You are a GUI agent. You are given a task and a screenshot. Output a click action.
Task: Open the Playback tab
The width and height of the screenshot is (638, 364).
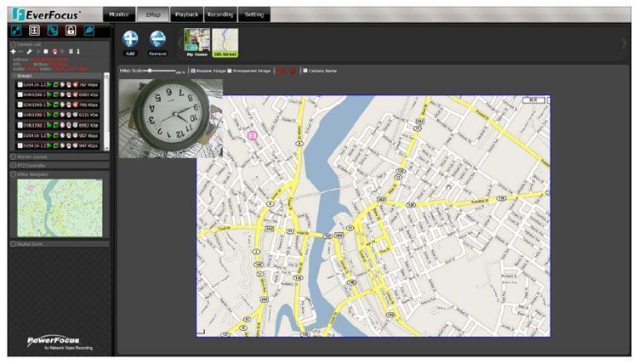point(187,14)
